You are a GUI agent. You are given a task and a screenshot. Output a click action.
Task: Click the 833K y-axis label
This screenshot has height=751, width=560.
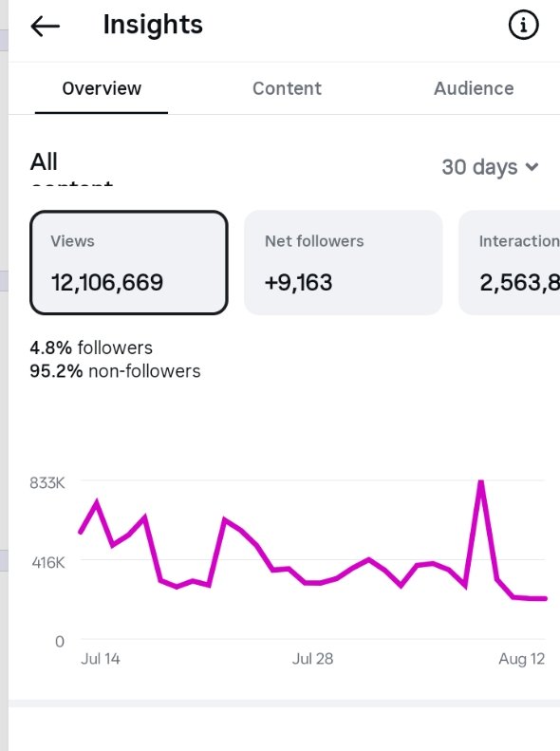47,482
